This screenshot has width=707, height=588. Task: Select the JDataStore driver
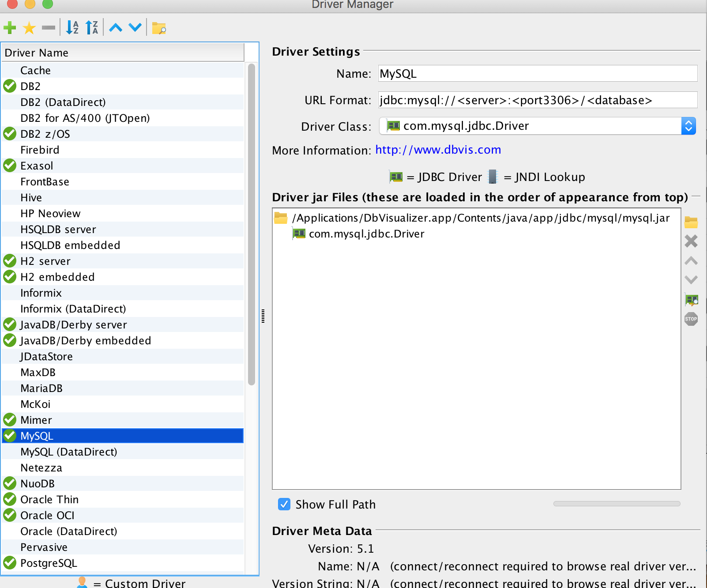[x=123, y=356]
